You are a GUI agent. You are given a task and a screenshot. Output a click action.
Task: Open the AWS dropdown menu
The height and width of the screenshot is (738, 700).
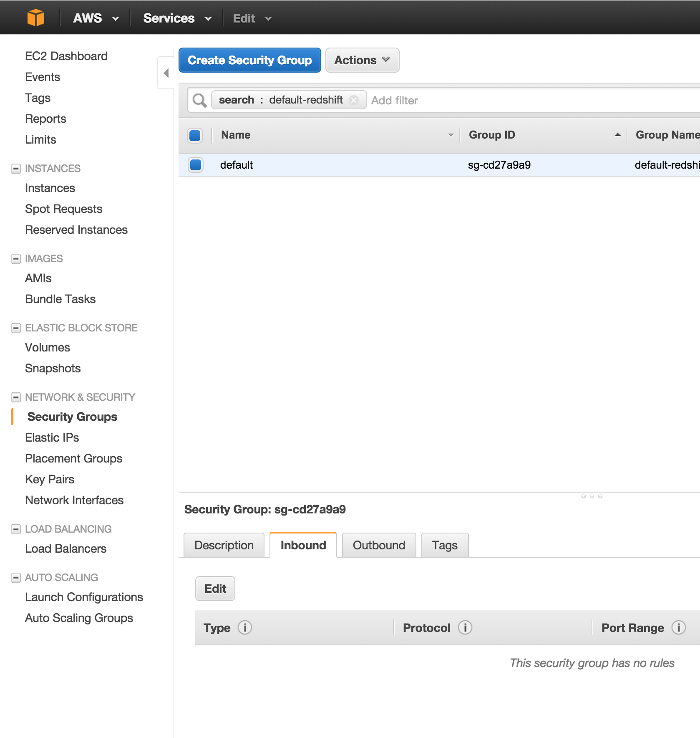click(x=96, y=18)
